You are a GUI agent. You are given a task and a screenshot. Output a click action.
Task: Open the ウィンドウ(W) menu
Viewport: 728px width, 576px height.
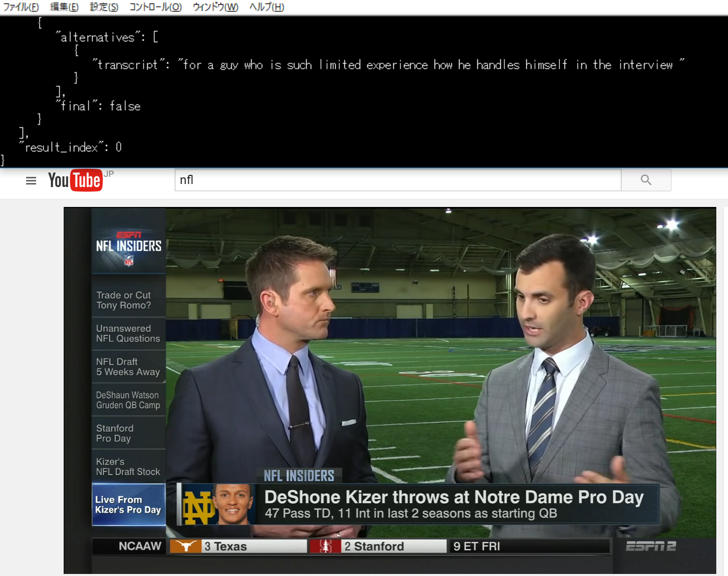(215, 7)
